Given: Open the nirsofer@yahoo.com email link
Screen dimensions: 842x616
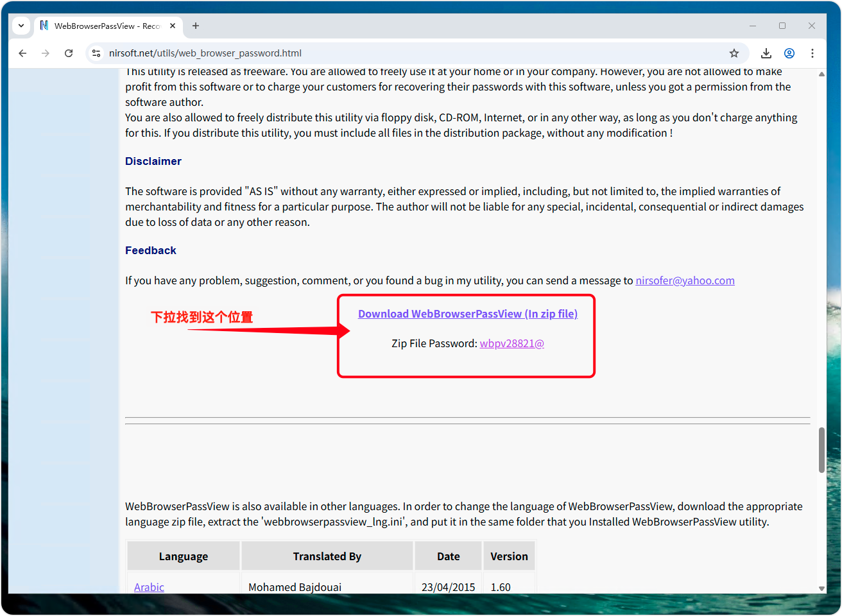Looking at the screenshot, I should pyautogui.click(x=685, y=280).
